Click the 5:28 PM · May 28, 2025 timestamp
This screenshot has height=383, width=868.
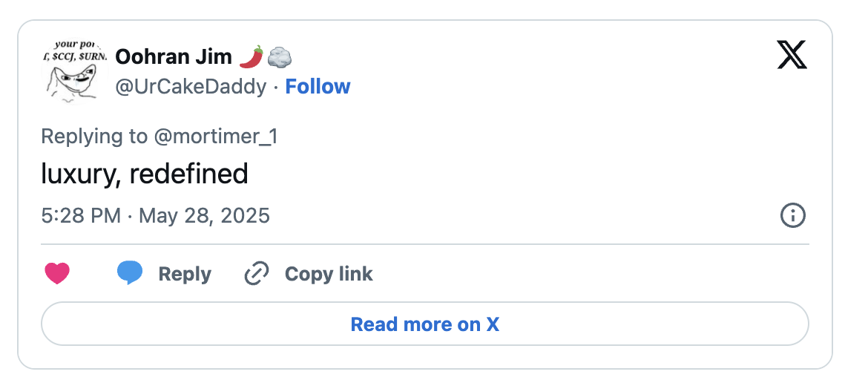tap(156, 215)
